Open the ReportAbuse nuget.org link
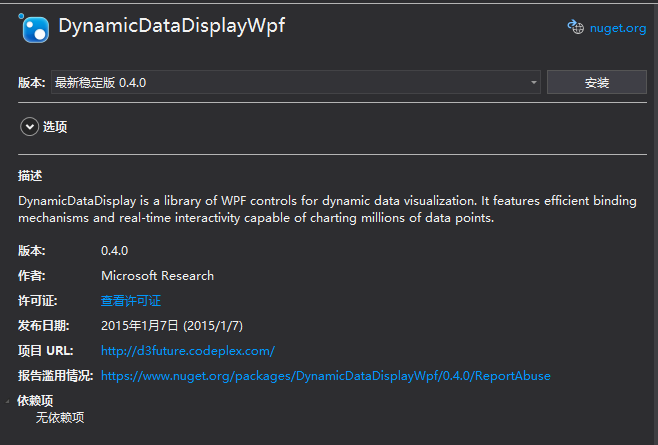Screen dimensions: 658x445 (x=326, y=376)
